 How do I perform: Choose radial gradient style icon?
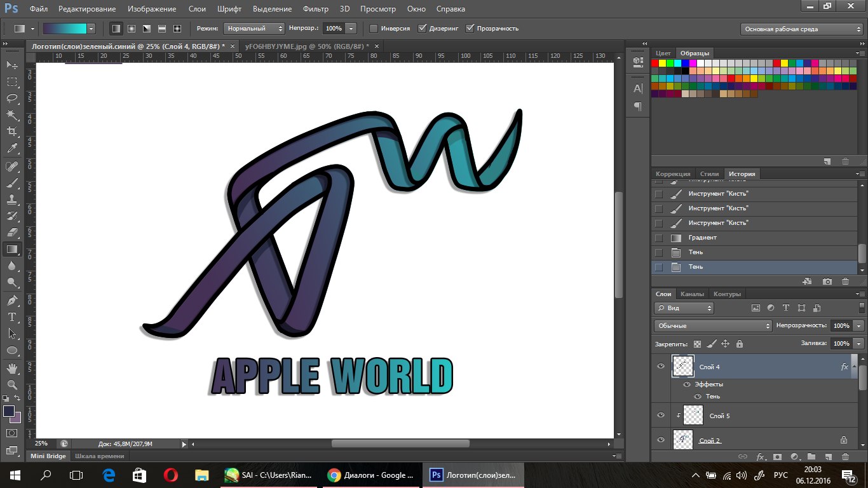132,29
